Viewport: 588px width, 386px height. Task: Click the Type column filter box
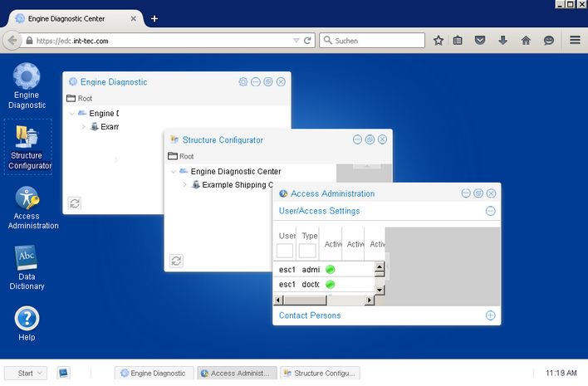click(x=307, y=251)
